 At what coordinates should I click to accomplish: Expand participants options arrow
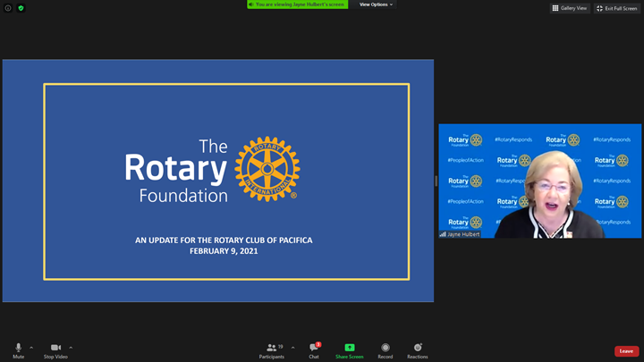[292, 348]
